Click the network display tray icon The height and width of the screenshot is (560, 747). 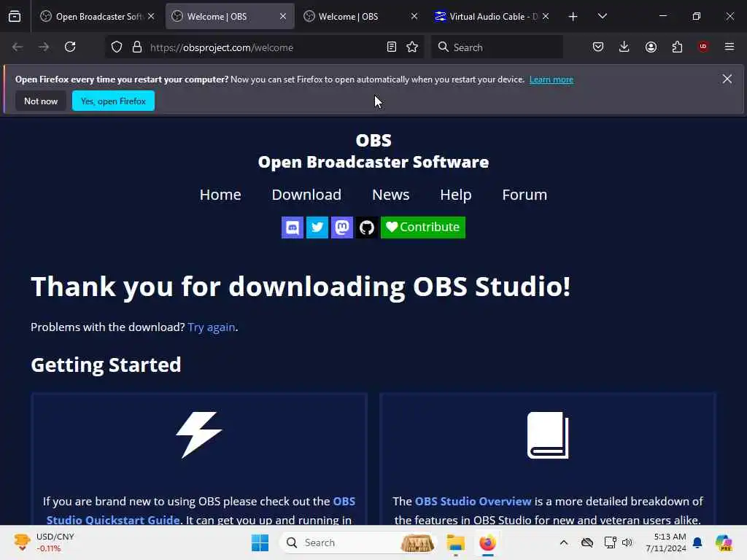tap(611, 542)
